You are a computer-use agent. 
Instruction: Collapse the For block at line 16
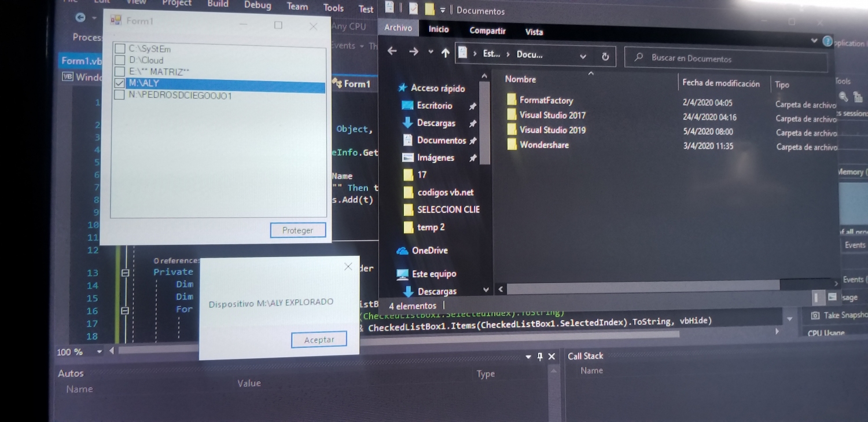click(125, 311)
